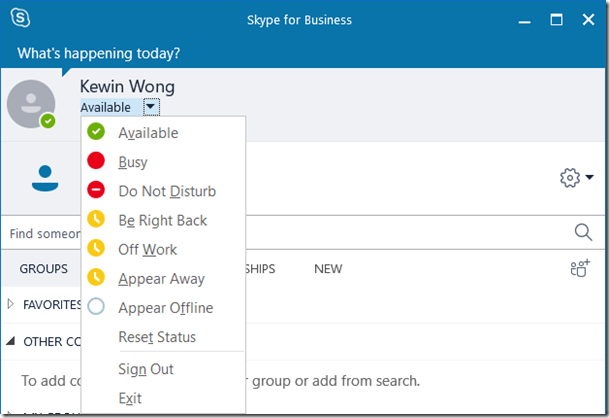This screenshot has width=610, height=418.
Task: Choose Appear Away status
Action: 161,279
